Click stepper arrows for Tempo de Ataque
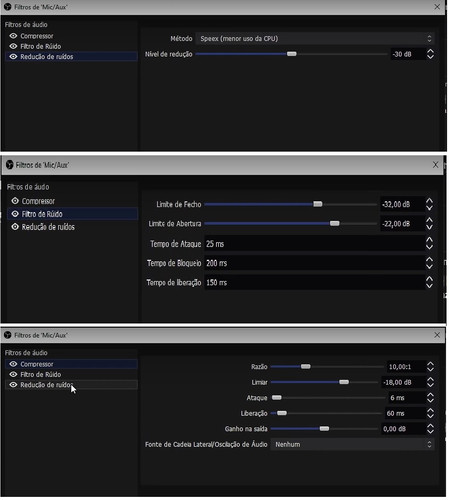449x500 pixels. pyautogui.click(x=429, y=244)
